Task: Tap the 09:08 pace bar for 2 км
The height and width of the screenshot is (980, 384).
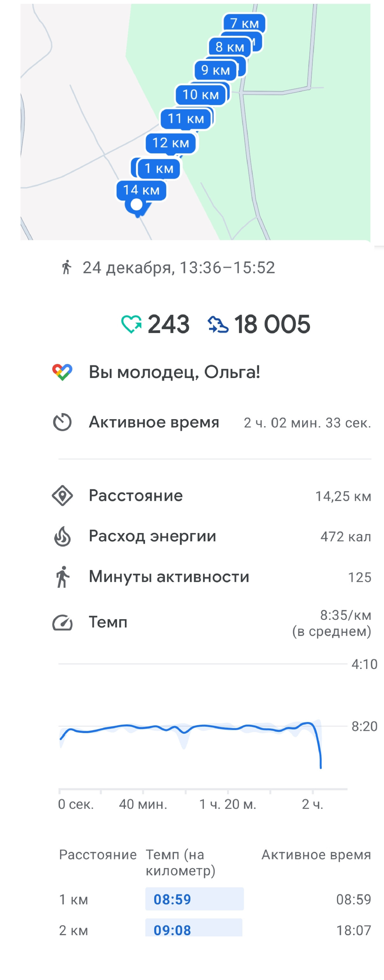Action: point(194,928)
